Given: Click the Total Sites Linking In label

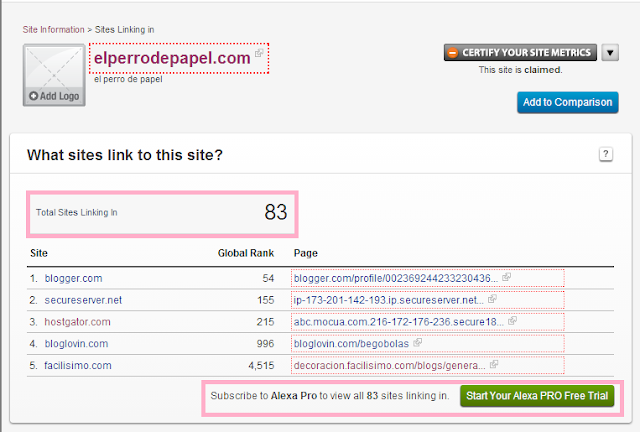Looking at the screenshot, I should pyautogui.click(x=76, y=212).
